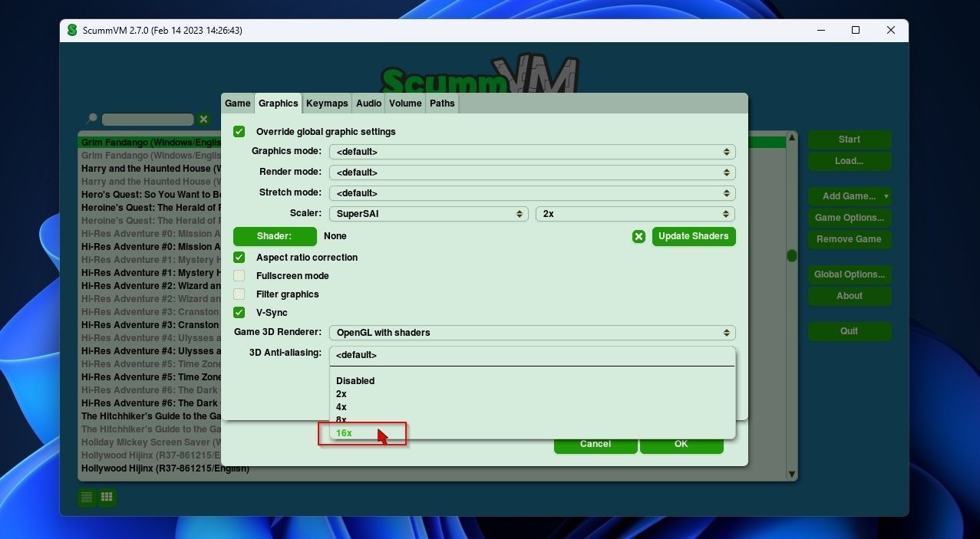Clear the game search with the green X
Image resolution: width=980 pixels, height=539 pixels.
203,119
